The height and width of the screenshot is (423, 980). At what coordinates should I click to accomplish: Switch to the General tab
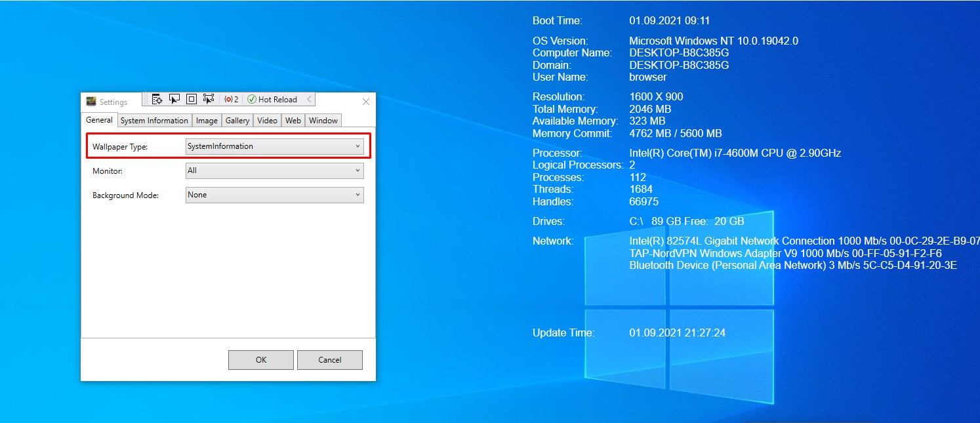point(99,120)
